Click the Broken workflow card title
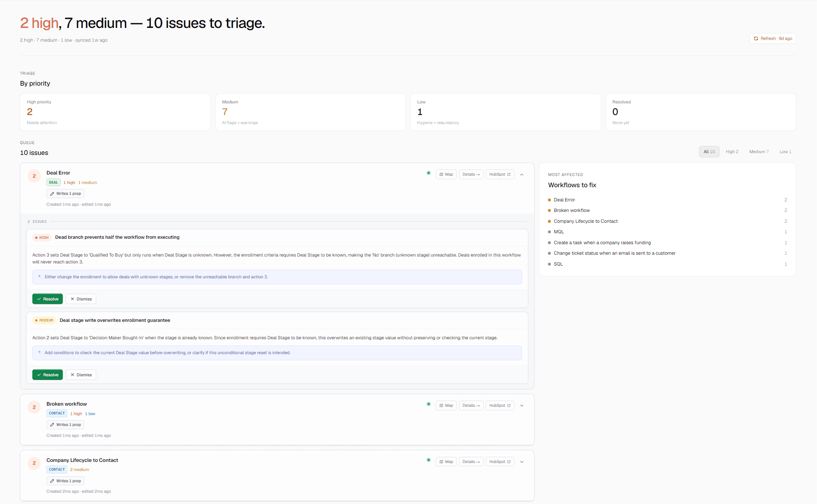 pos(66,404)
